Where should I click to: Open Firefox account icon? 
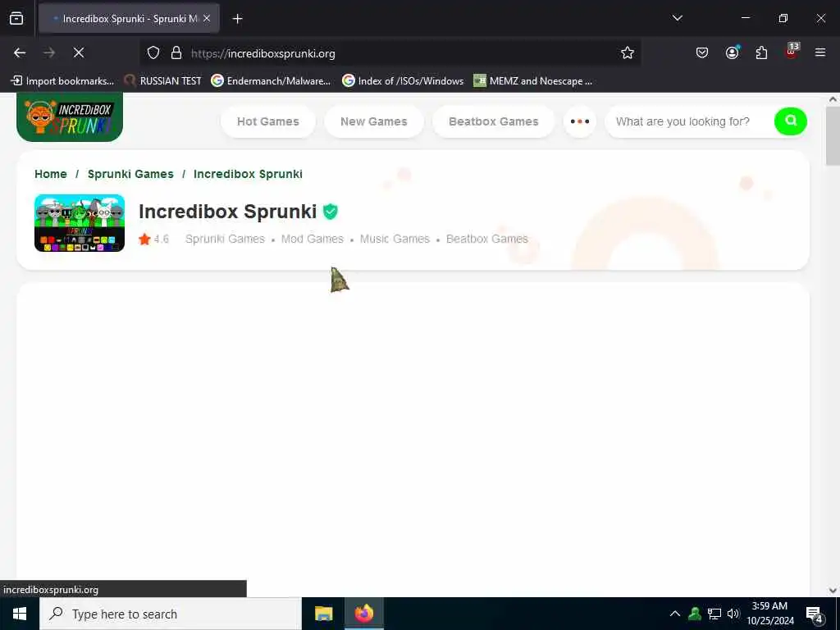coord(732,52)
